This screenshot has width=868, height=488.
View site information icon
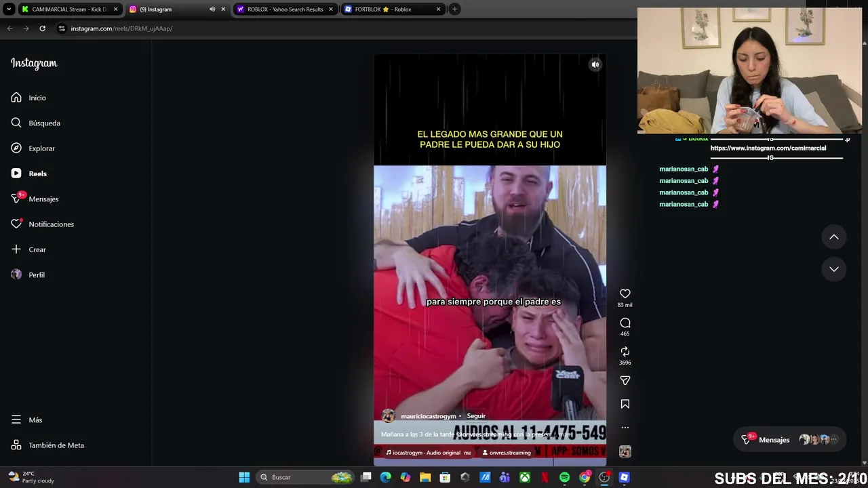(x=62, y=28)
